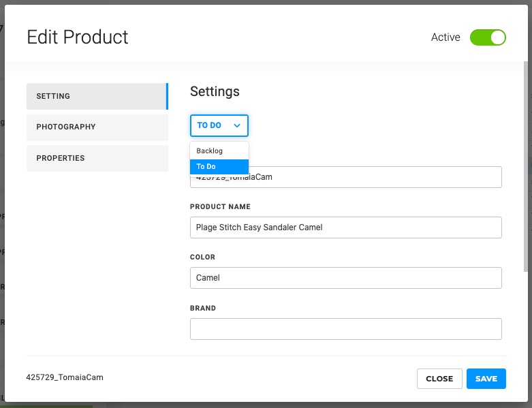Click the chevron on the To Do dropdown
The height and width of the screenshot is (408, 532).
click(237, 126)
